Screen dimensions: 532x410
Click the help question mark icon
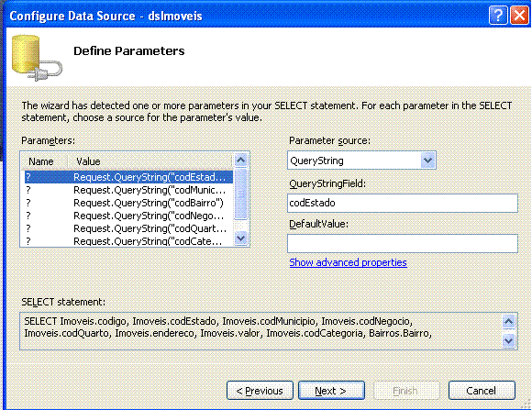[x=498, y=16]
